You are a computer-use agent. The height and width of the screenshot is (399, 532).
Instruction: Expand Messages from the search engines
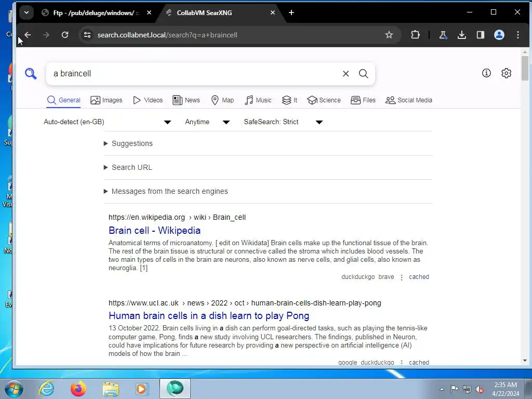(166, 191)
